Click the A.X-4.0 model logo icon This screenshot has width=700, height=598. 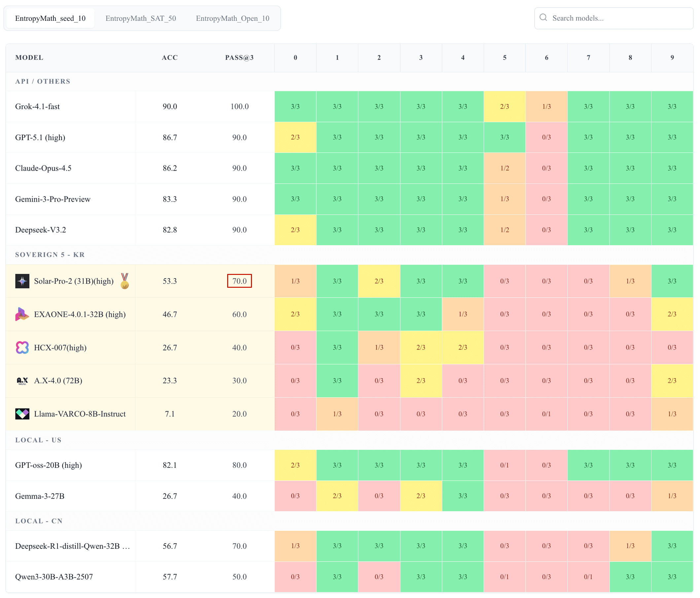[x=22, y=381]
